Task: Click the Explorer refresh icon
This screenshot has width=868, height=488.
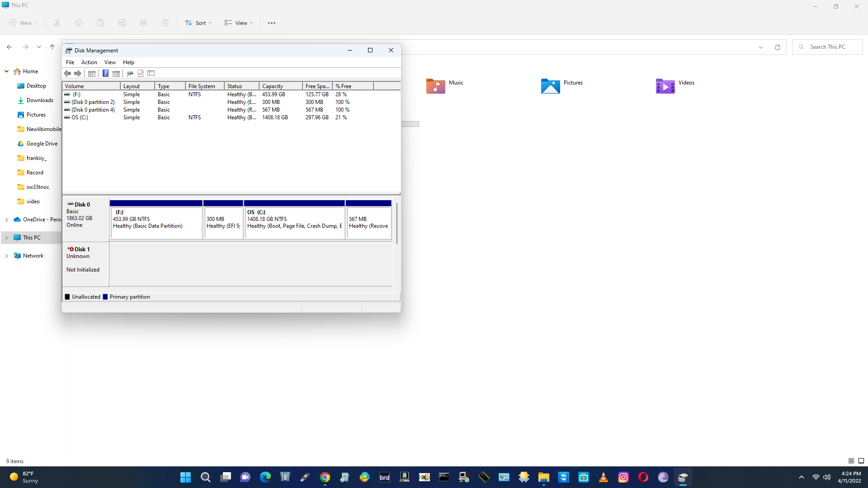Action: [778, 47]
